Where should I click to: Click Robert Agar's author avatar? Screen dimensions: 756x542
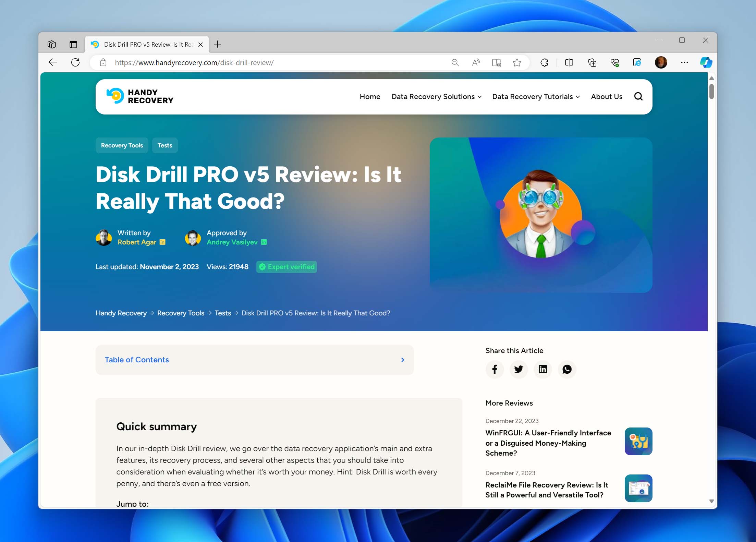pos(103,238)
